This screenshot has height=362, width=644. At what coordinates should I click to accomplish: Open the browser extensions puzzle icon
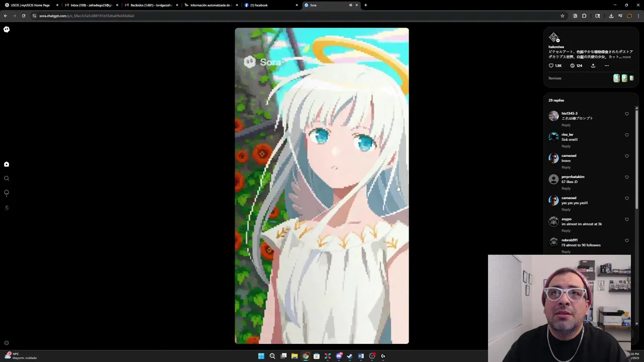584,16
